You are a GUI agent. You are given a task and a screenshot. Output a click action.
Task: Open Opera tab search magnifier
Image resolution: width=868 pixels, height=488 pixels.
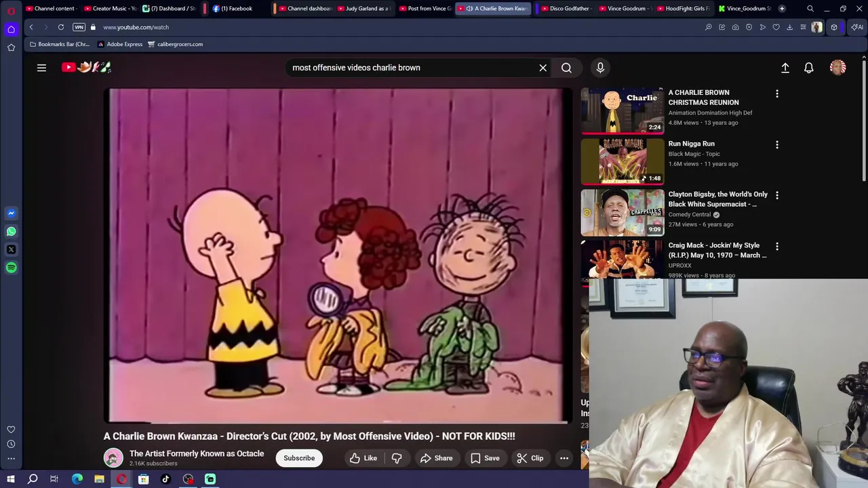pos(810,8)
